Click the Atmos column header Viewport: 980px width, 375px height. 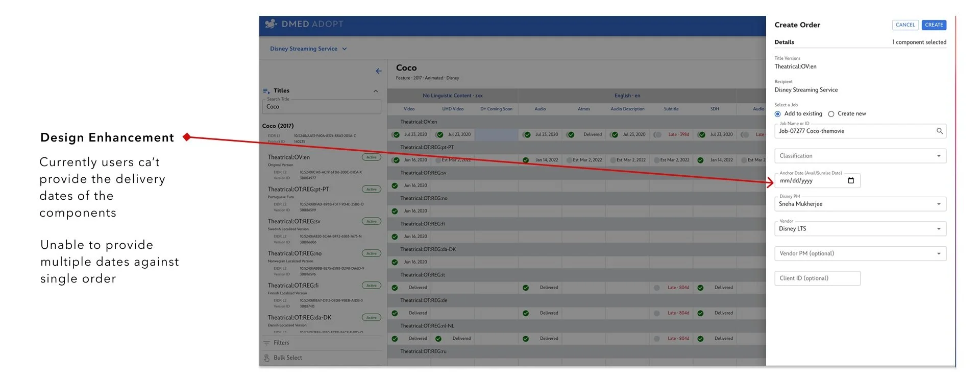[584, 109]
